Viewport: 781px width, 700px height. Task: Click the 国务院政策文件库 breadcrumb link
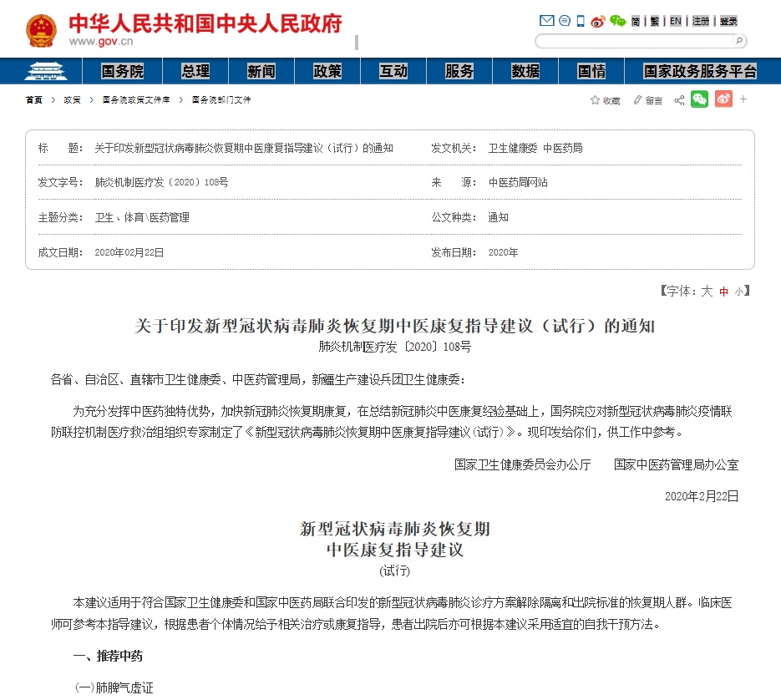(x=136, y=100)
